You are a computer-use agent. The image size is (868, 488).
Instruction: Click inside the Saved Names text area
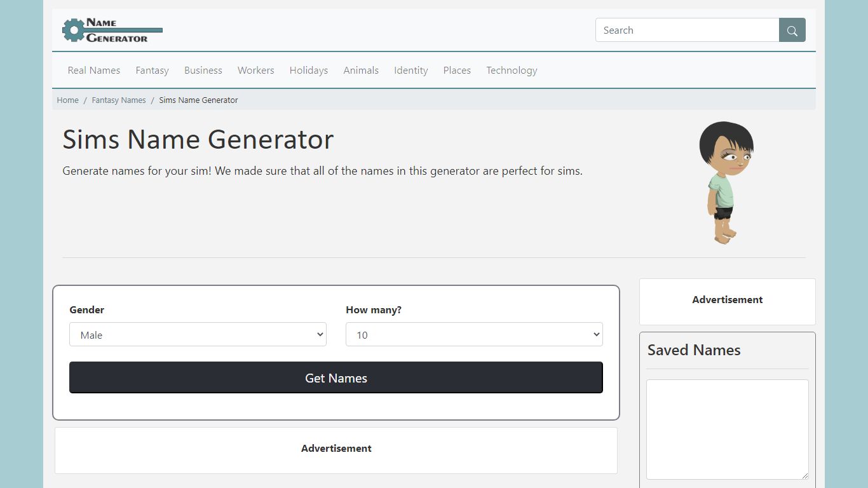(728, 430)
